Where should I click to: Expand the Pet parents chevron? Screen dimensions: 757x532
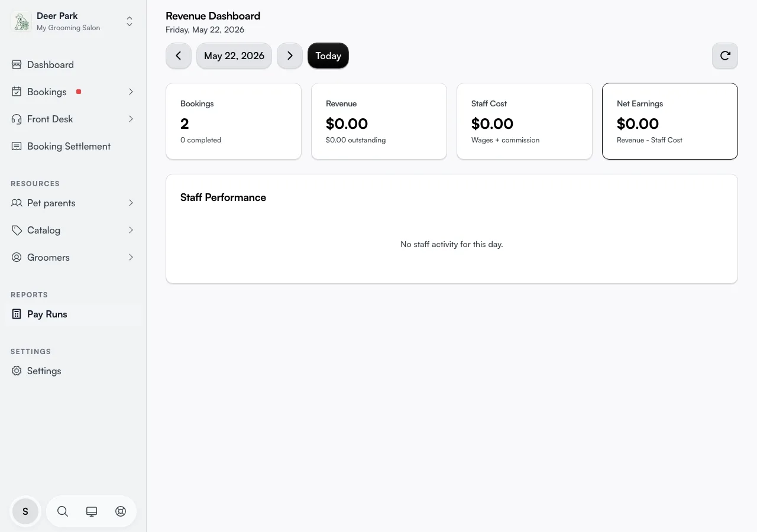tap(131, 203)
